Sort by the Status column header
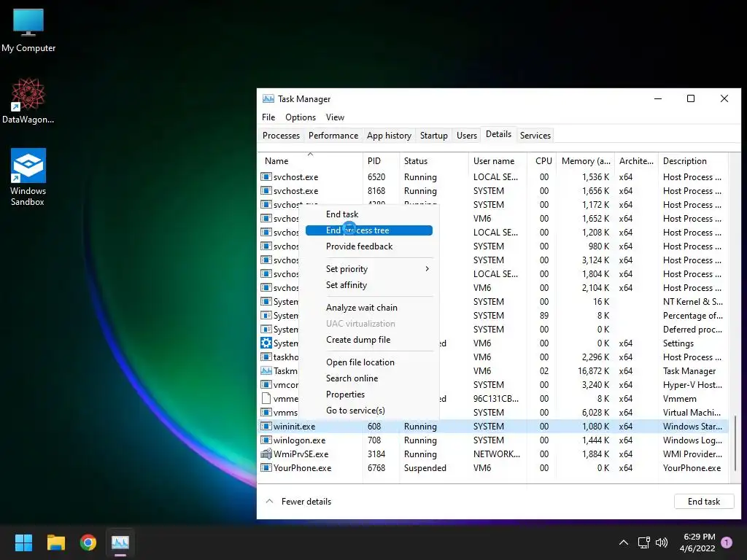Viewport: 747px width, 560px height. pos(433,161)
